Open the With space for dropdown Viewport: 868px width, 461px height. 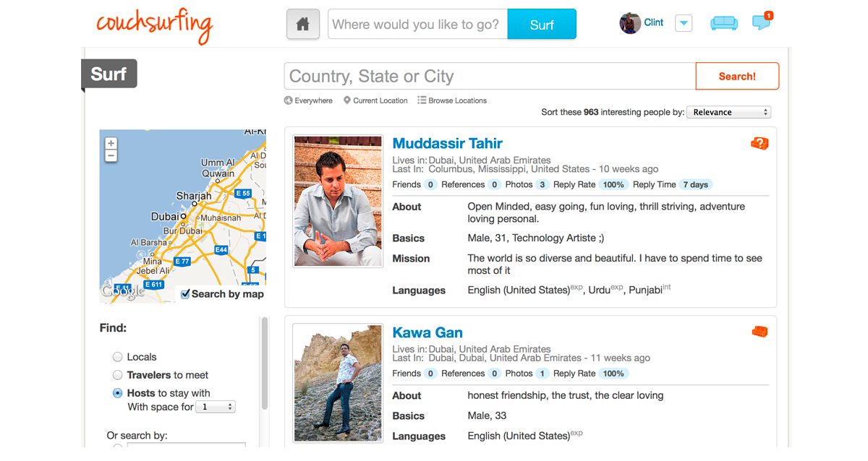pyautogui.click(x=217, y=407)
